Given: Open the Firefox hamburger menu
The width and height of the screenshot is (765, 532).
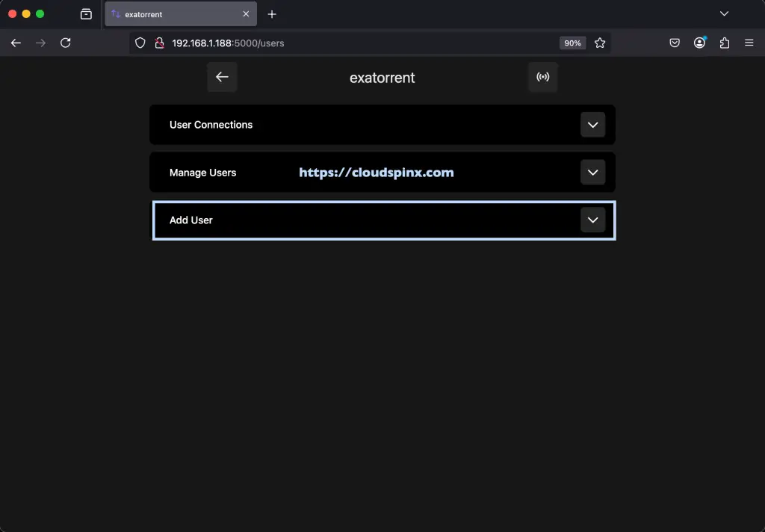Looking at the screenshot, I should (749, 43).
